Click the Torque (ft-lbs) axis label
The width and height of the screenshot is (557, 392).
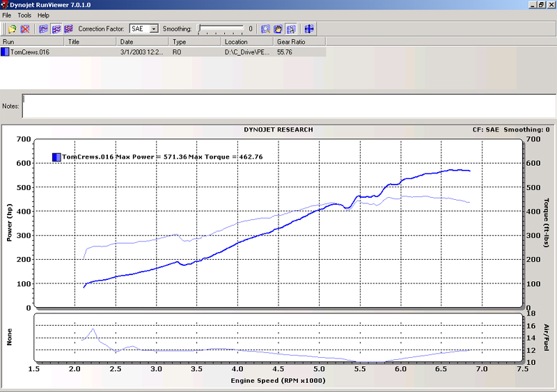coord(547,223)
